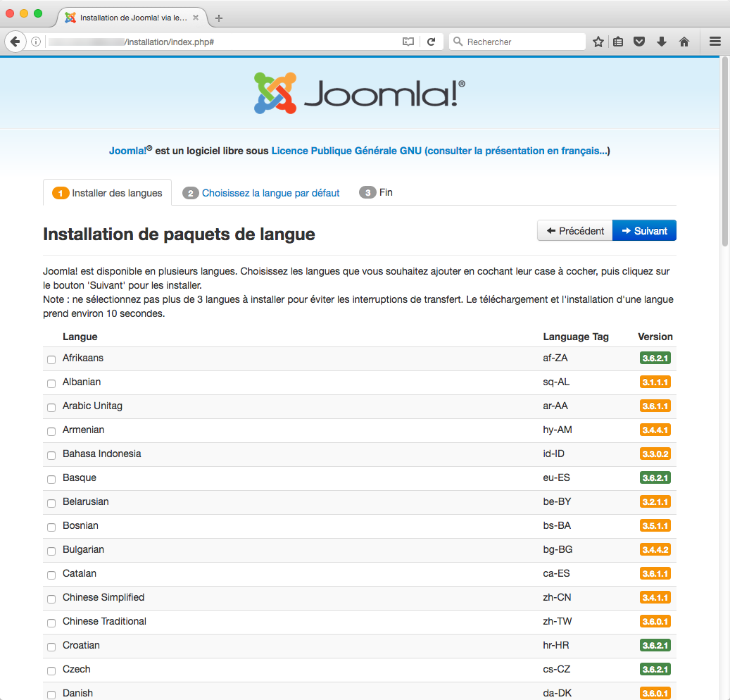Click the Version column header
Image resolution: width=730 pixels, height=700 pixels.
pyautogui.click(x=655, y=337)
